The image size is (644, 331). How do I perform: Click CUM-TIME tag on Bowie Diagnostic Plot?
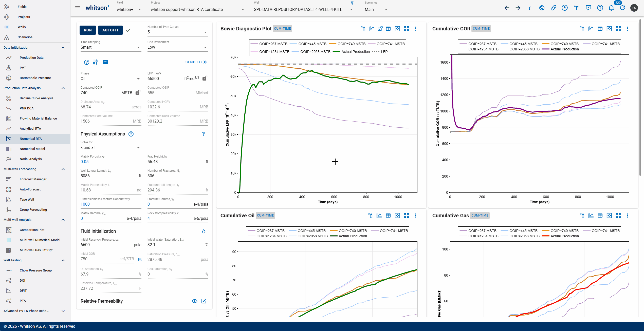283,29
